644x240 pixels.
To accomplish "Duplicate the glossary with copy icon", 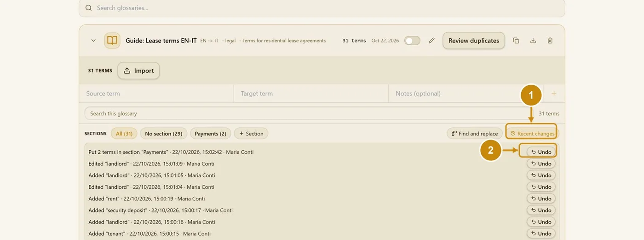I will [x=516, y=41].
